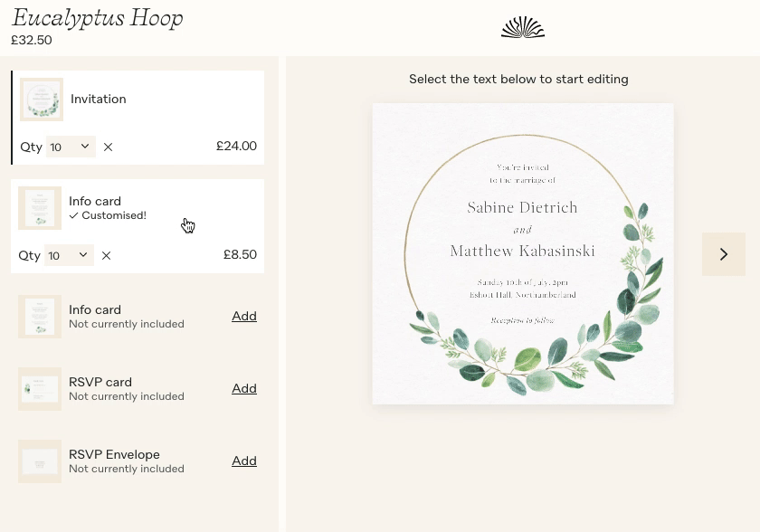Add the RSVP Envelope

click(x=244, y=461)
